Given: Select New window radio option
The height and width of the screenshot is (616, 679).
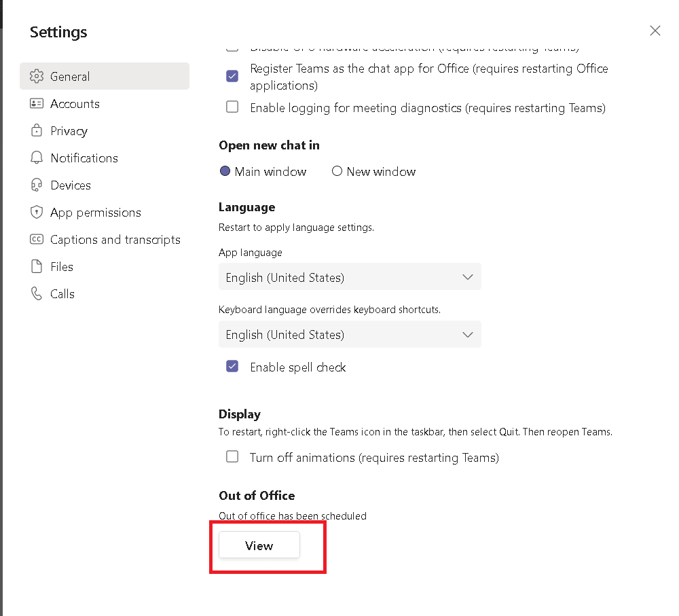Looking at the screenshot, I should [337, 171].
